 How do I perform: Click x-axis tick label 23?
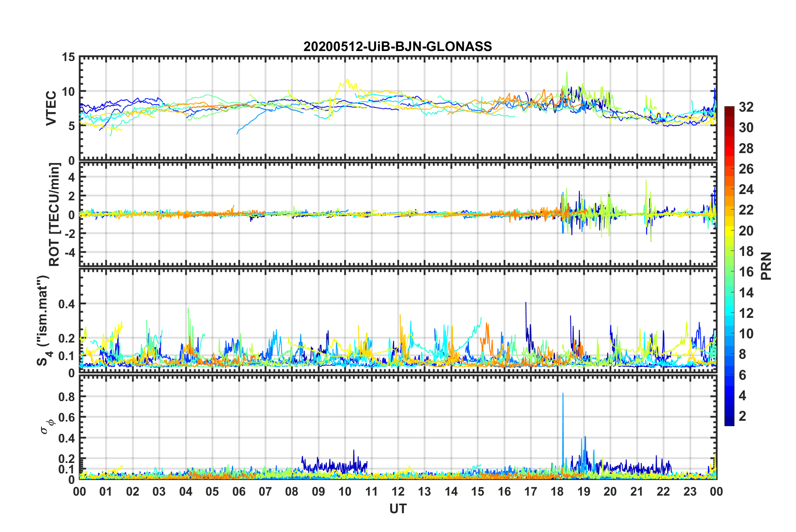(x=690, y=491)
